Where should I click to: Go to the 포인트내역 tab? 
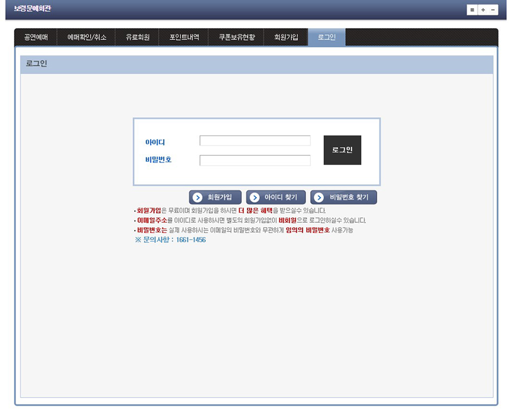[184, 37]
